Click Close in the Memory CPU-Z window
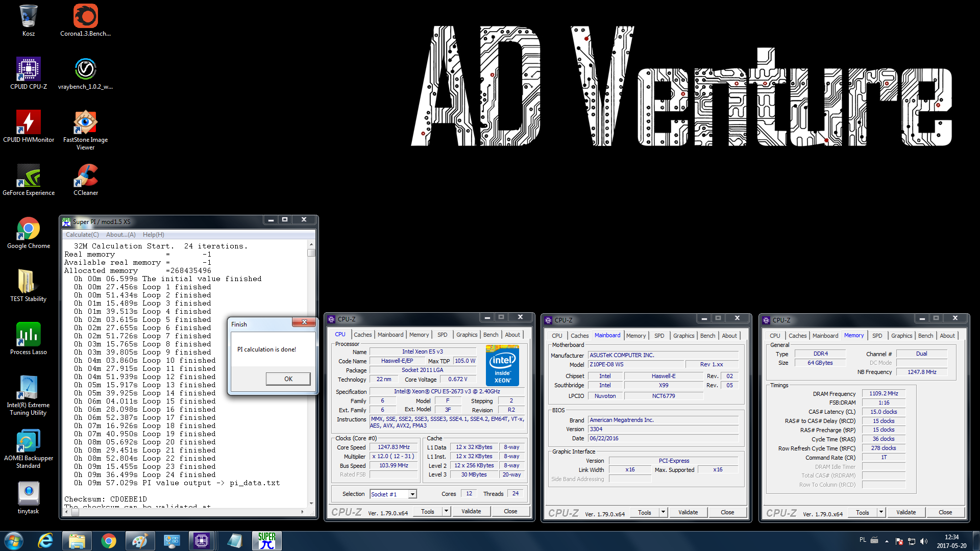 tap(945, 512)
